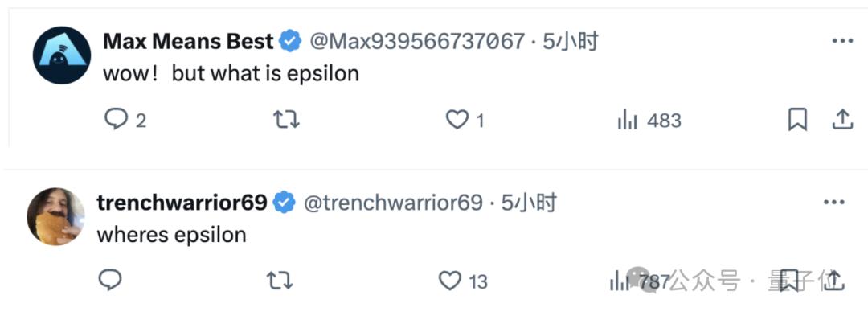Share trenchwarrior69's tweet
The width and height of the screenshot is (868, 316).
(x=833, y=281)
